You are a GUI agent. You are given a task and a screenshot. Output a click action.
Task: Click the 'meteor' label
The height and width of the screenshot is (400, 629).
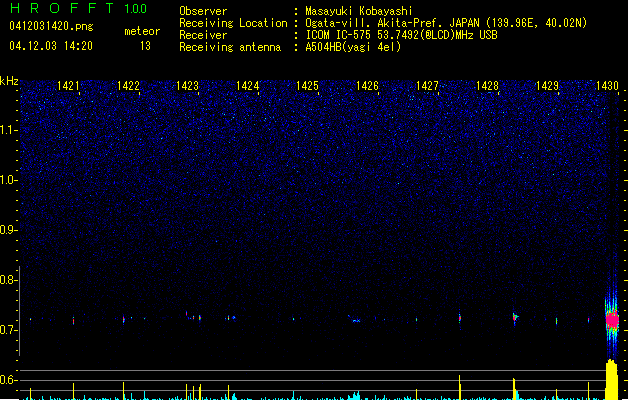click(x=142, y=31)
